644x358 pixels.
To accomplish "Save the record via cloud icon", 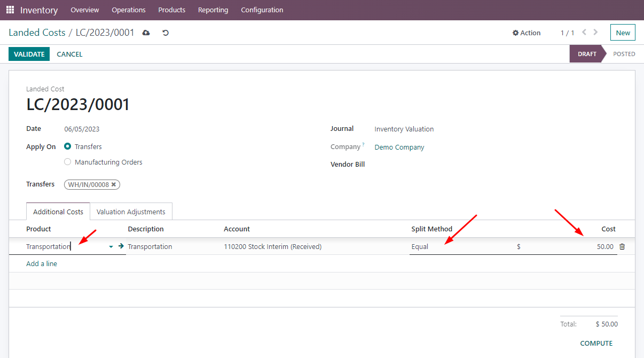I will point(146,33).
